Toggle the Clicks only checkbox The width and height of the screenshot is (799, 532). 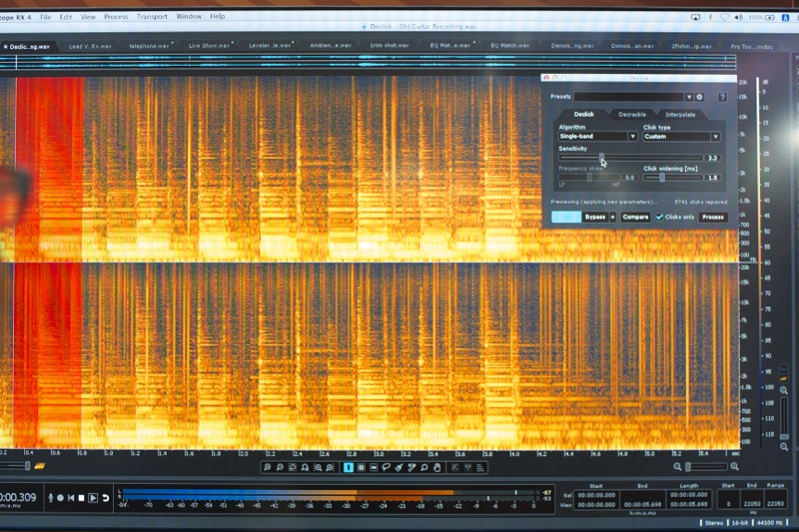659,217
